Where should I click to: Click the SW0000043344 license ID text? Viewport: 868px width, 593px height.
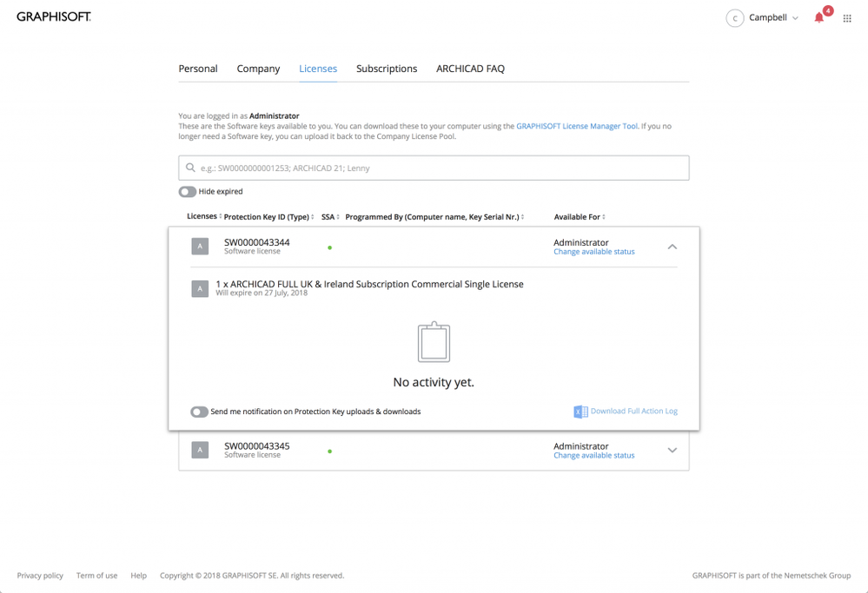tap(257, 242)
